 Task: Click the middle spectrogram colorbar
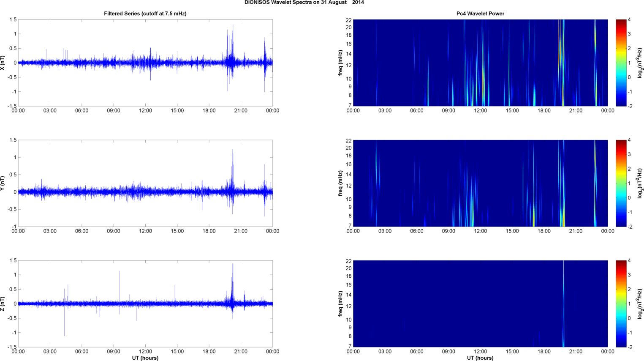pyautogui.click(x=621, y=183)
